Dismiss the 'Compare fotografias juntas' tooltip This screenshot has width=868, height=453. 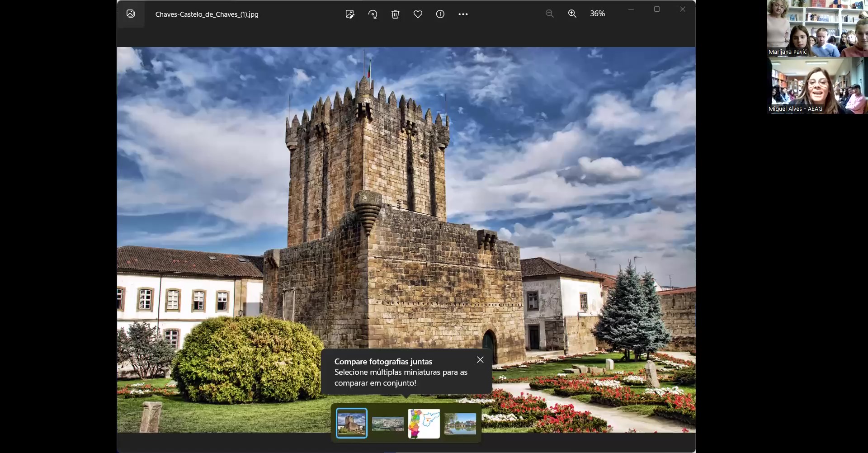click(x=480, y=359)
